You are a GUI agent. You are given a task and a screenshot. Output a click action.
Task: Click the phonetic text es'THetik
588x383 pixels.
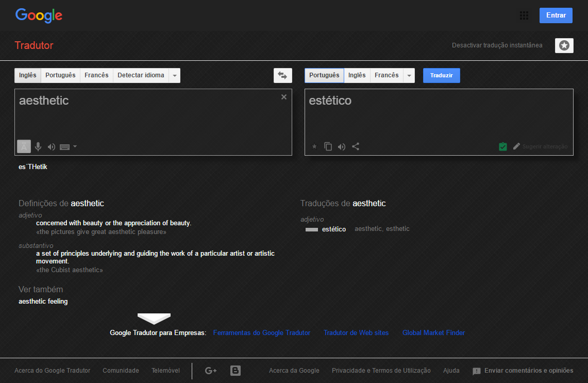(x=33, y=167)
